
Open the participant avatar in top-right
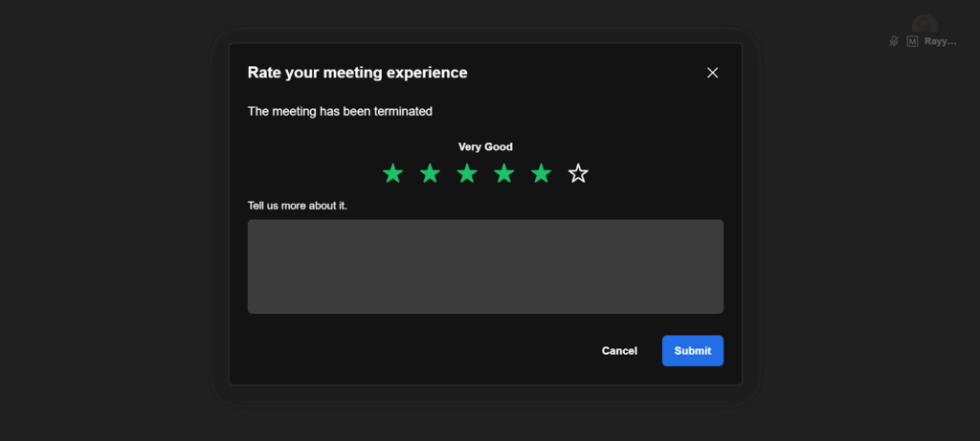[924, 24]
